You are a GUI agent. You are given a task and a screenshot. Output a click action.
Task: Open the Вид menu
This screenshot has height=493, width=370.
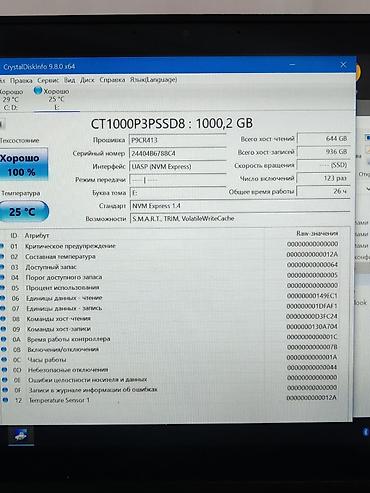click(x=70, y=80)
